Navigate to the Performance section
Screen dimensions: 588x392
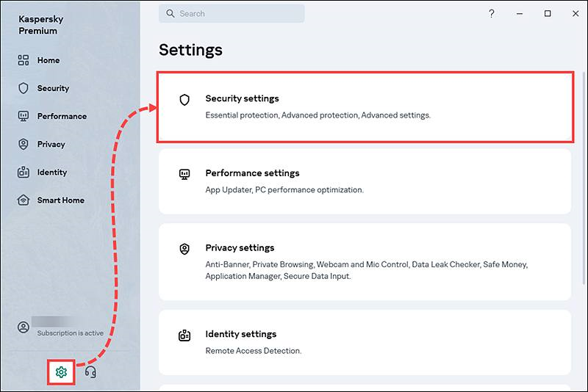pyautogui.click(x=62, y=116)
